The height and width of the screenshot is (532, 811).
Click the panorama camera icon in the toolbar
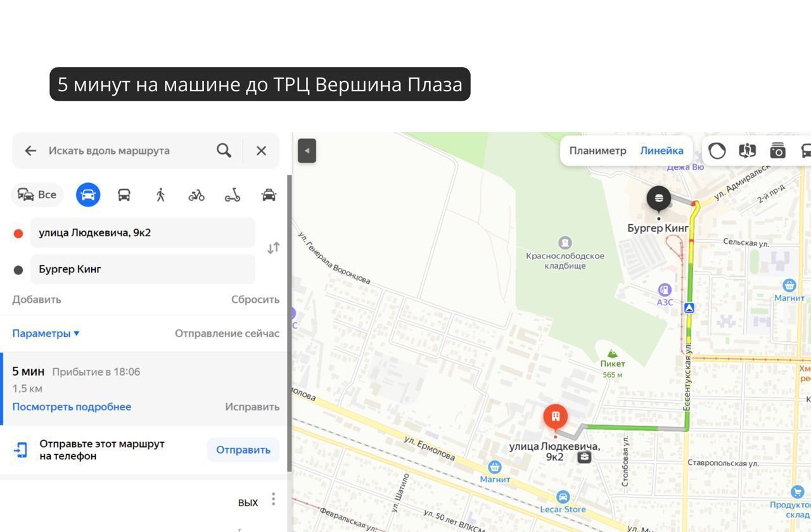[x=777, y=151]
